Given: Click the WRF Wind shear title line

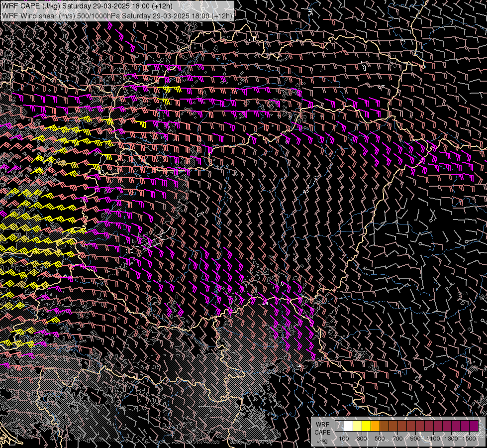Looking at the screenshot, I should pos(117,16).
